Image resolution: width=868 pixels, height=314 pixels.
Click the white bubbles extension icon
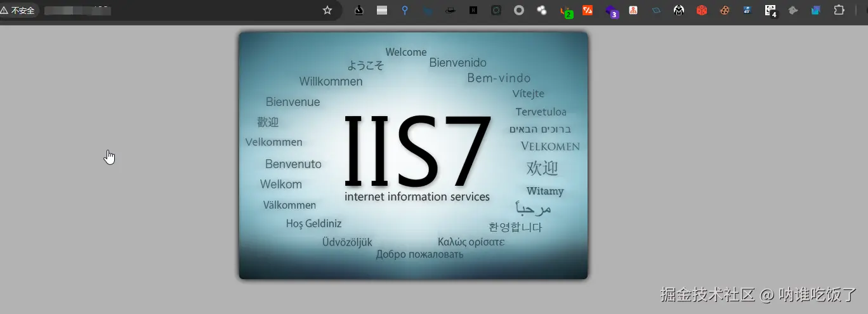tap(542, 10)
